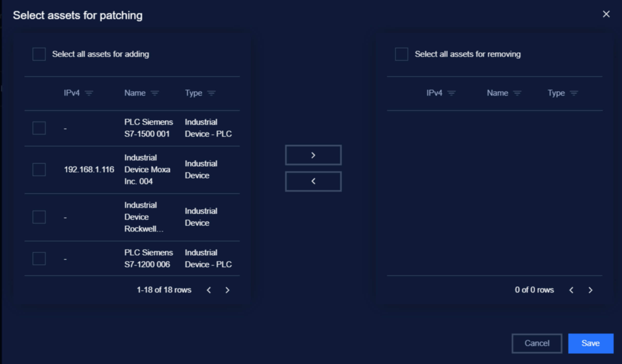The image size is (622, 364).
Task: Select the Industrial Device Rockwell row checkbox
Action: tap(39, 217)
